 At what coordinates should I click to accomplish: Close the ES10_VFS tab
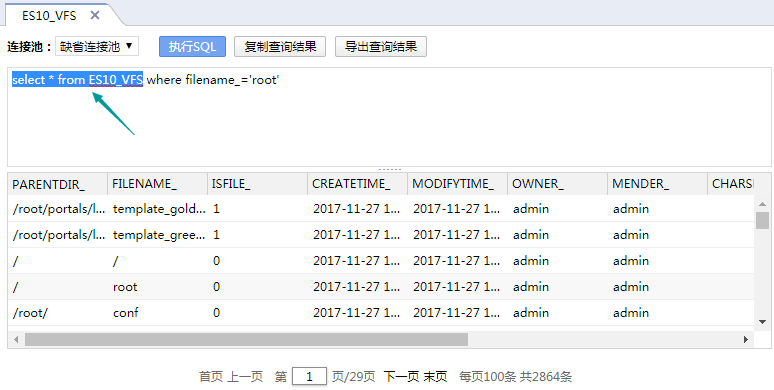[95, 15]
